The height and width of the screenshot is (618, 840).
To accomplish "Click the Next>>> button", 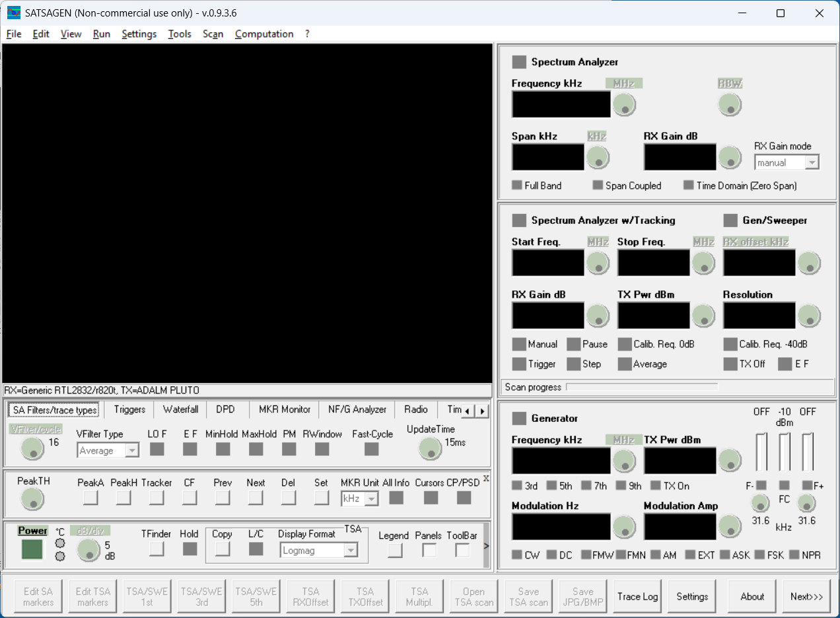I will point(806,597).
